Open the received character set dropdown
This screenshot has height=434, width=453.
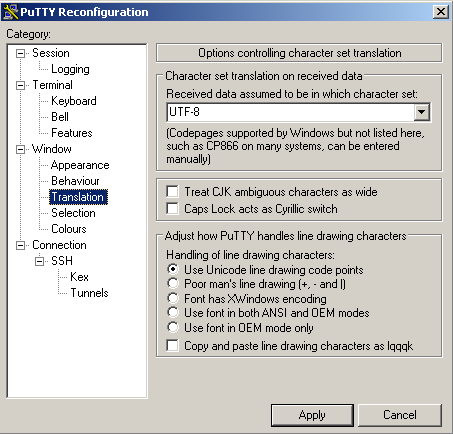point(422,112)
